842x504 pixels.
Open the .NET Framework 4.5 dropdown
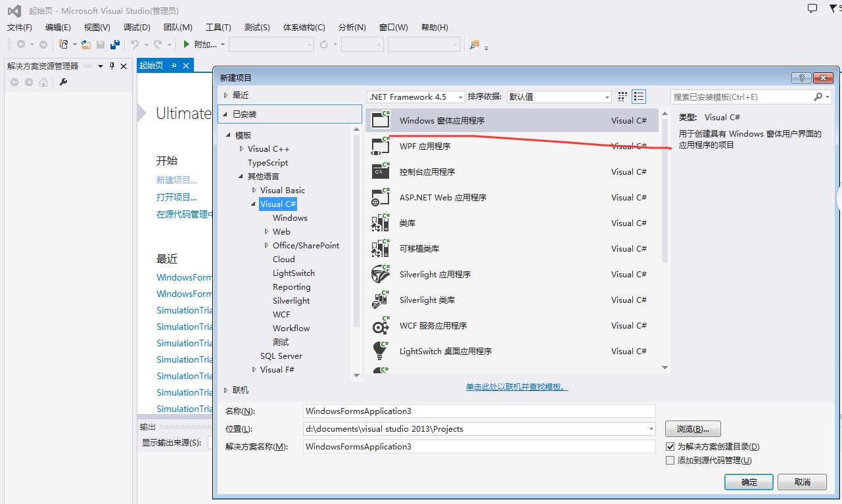click(x=459, y=96)
